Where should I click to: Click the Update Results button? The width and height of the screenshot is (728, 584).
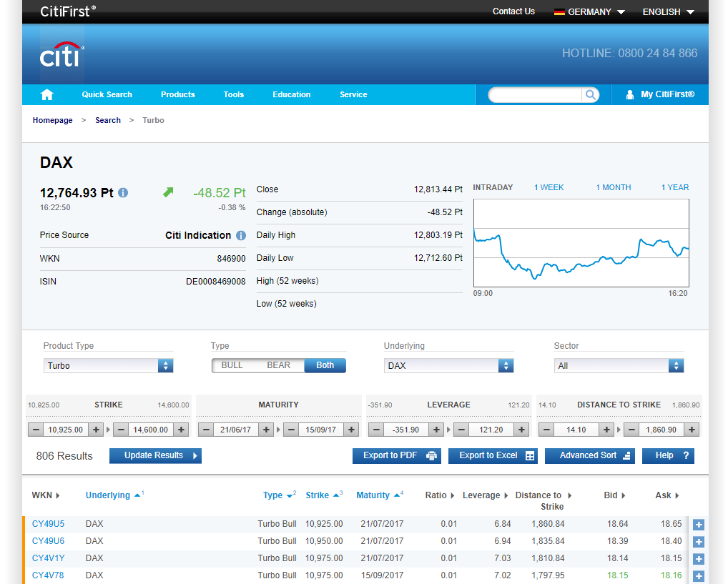tap(155, 456)
